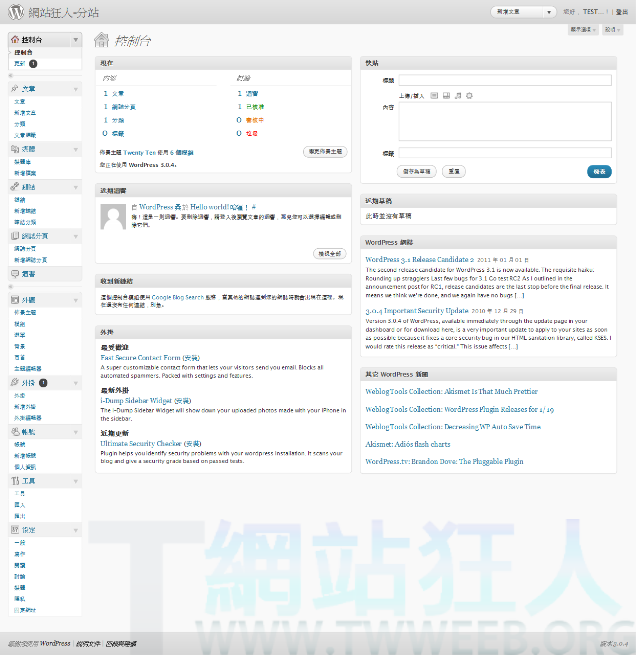Click the Add Image icon in QuickPress

click(434, 96)
